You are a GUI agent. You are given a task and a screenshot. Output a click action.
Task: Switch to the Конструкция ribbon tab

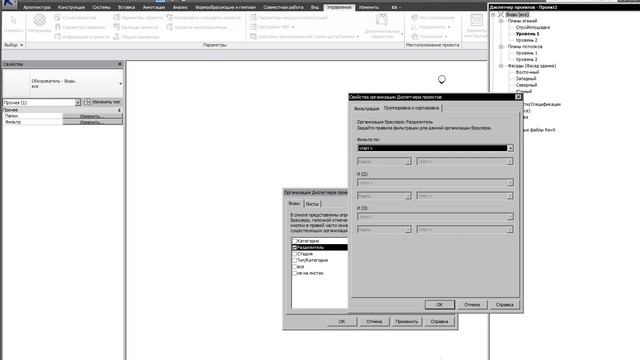(x=71, y=7)
